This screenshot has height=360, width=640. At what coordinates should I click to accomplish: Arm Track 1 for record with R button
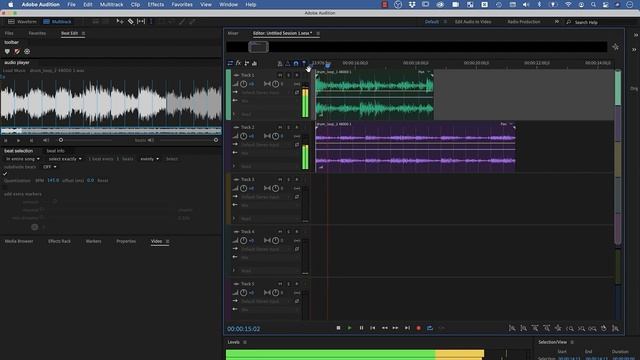coord(297,75)
